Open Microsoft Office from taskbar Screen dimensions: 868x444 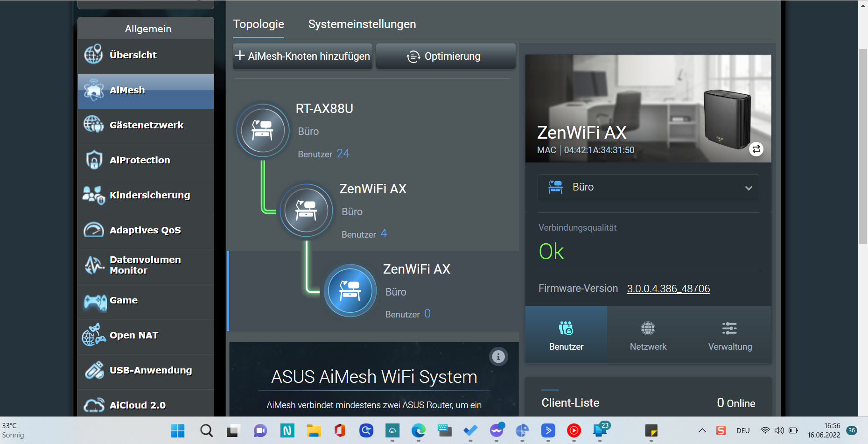pyautogui.click(x=340, y=430)
